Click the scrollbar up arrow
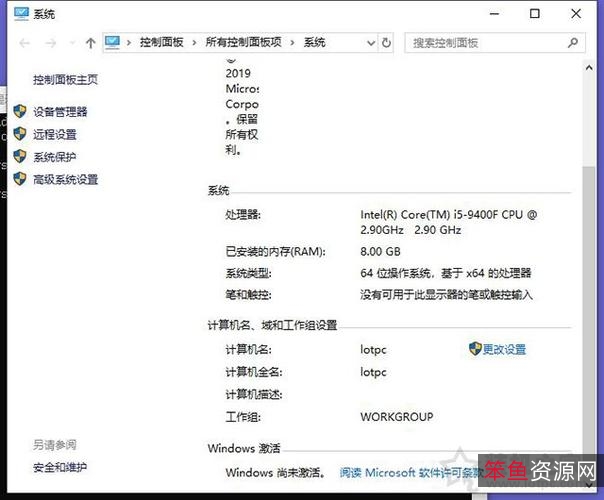This screenshot has width=604, height=500. coord(589,68)
